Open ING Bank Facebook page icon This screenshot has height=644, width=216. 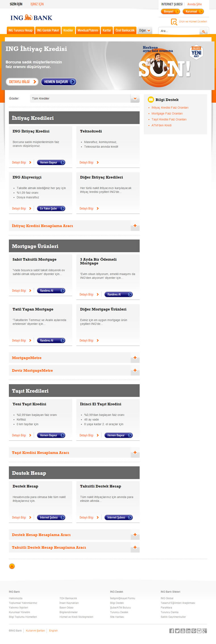coord(172,631)
